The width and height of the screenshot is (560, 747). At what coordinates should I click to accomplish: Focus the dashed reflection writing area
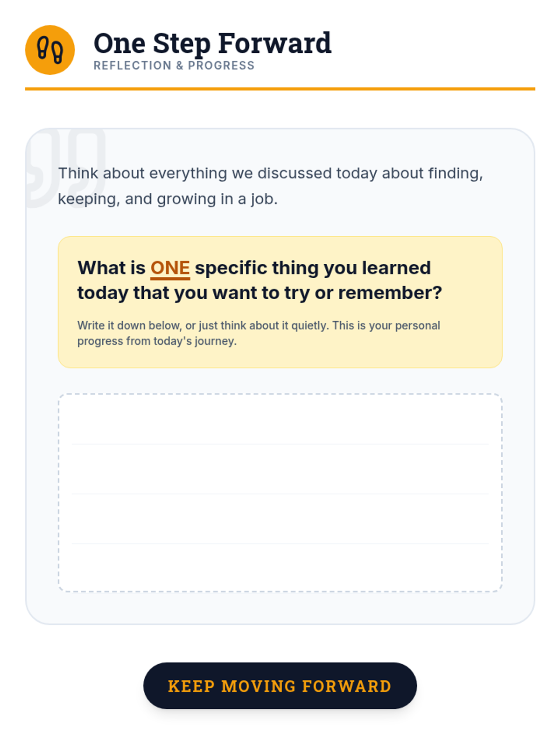tap(280, 493)
